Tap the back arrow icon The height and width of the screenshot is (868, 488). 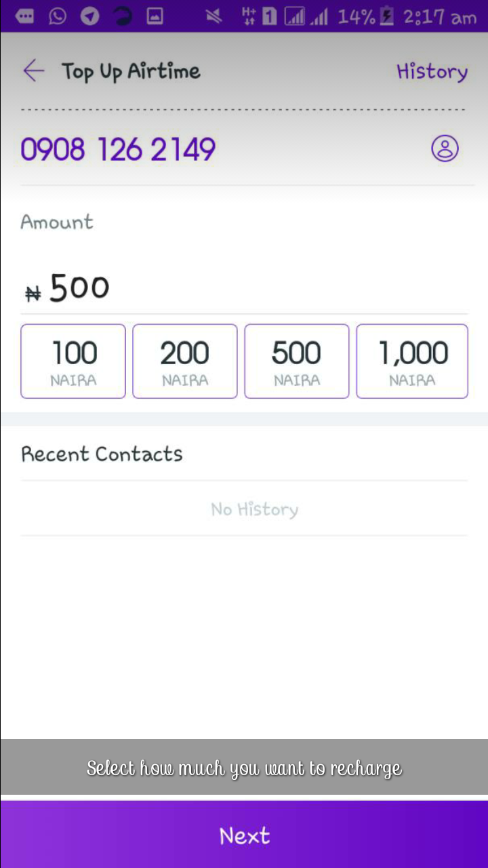point(33,71)
